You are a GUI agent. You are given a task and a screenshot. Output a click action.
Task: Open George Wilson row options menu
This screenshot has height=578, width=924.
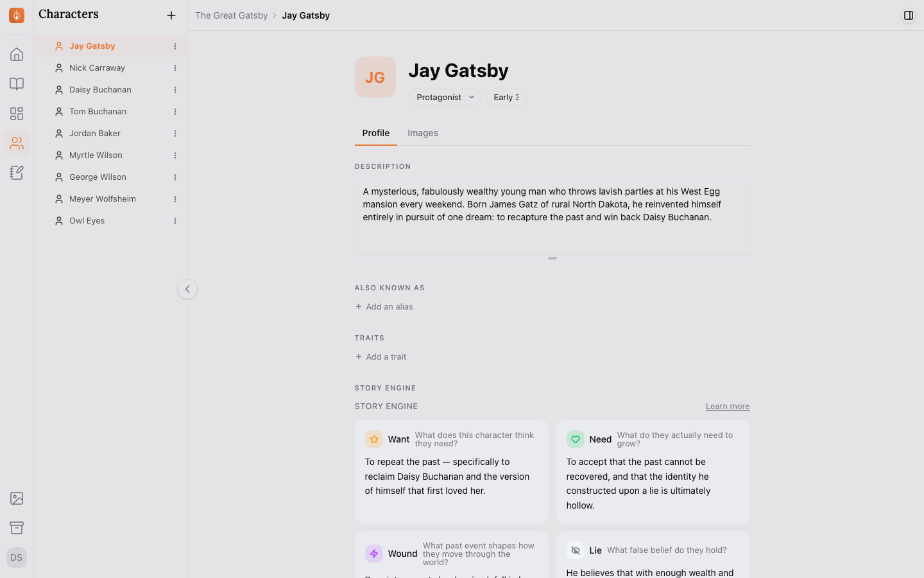[x=175, y=177]
